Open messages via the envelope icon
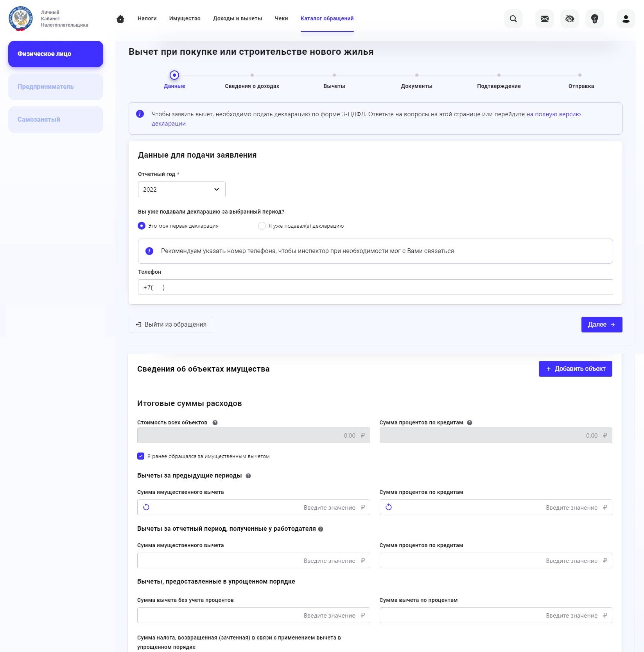The height and width of the screenshot is (652, 644). coord(544,19)
